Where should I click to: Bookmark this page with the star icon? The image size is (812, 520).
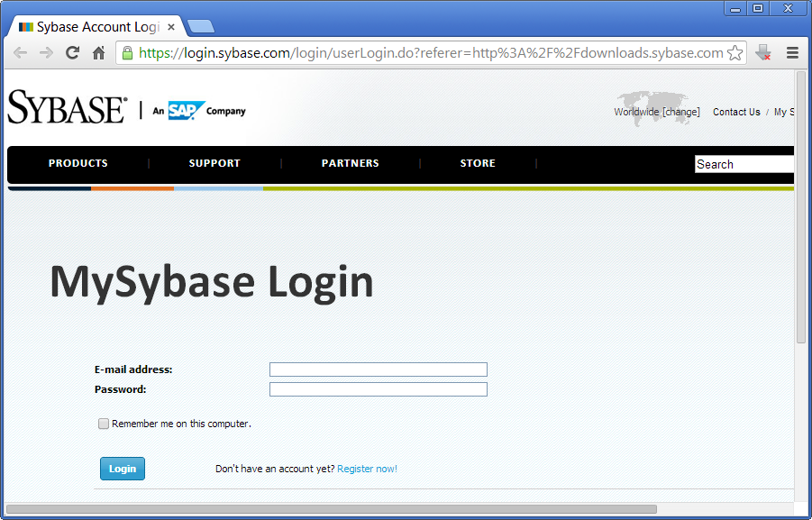coord(734,53)
